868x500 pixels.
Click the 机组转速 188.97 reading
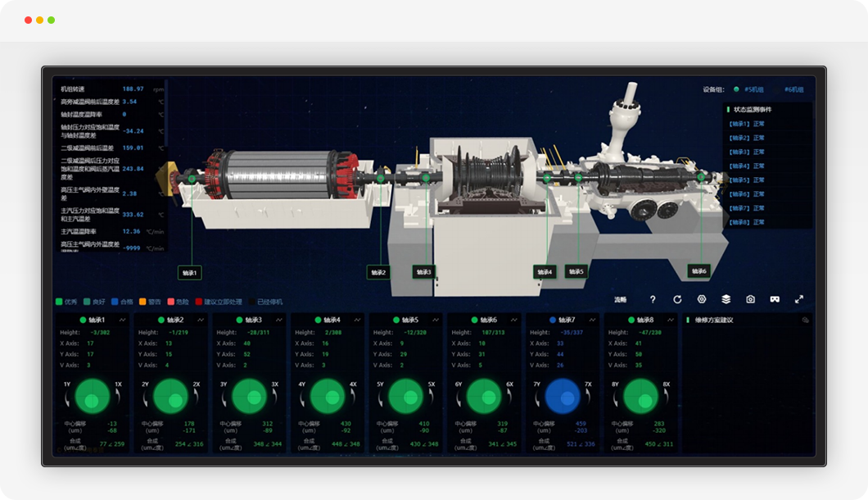(133, 89)
